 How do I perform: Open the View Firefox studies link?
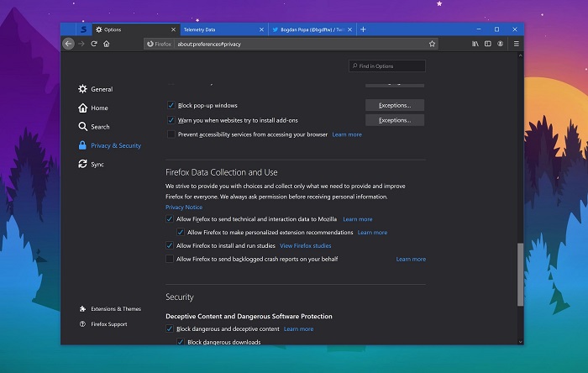(x=305, y=246)
